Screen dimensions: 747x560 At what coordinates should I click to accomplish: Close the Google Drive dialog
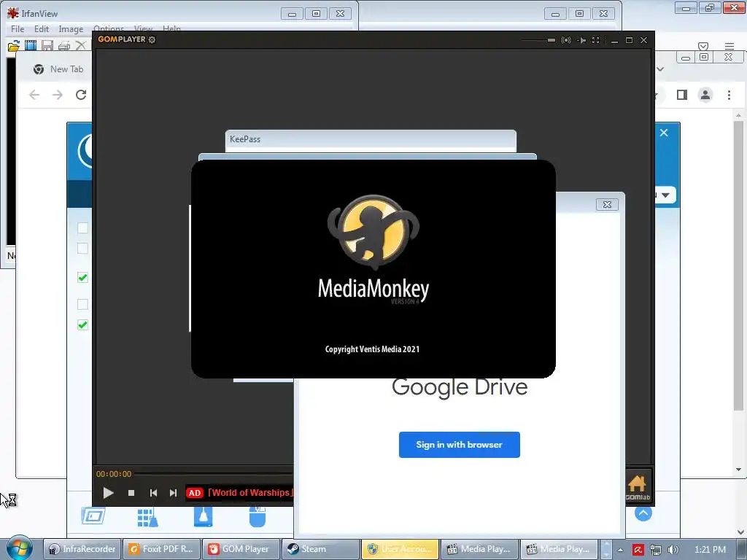point(607,204)
